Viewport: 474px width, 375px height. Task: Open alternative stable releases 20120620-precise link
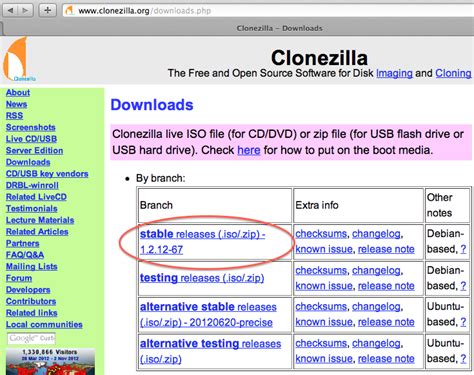coord(208,315)
